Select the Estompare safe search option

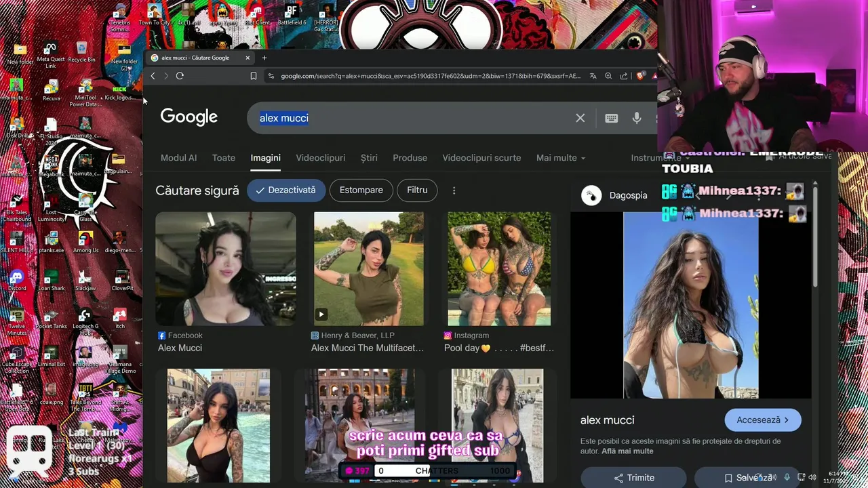point(361,190)
